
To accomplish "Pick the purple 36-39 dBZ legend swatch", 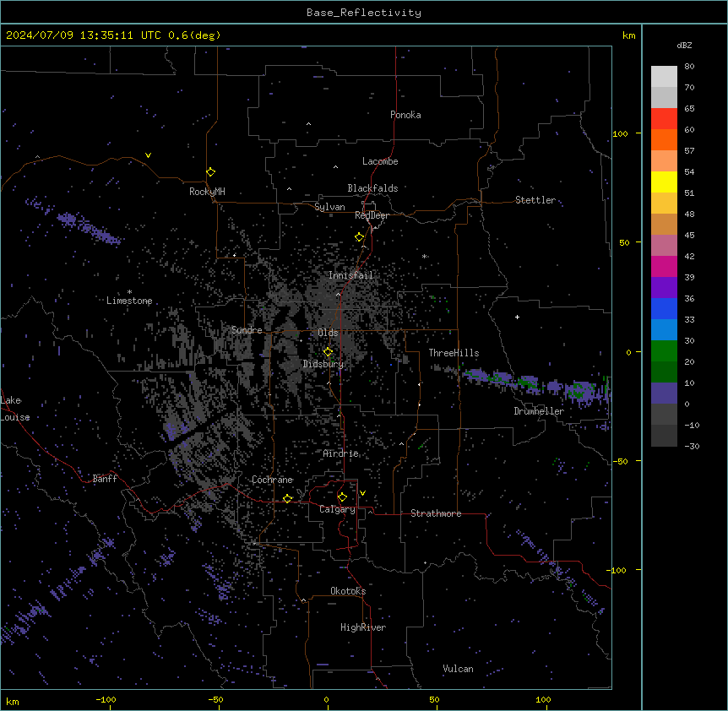I will (x=664, y=288).
